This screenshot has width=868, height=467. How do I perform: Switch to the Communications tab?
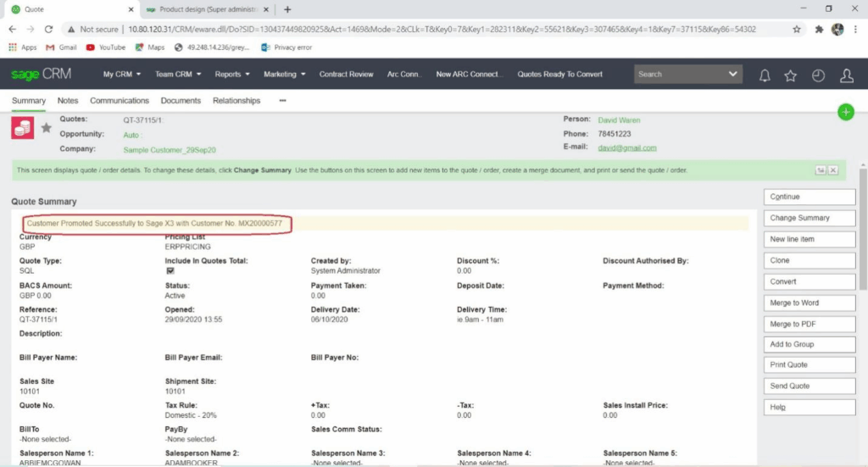(119, 101)
